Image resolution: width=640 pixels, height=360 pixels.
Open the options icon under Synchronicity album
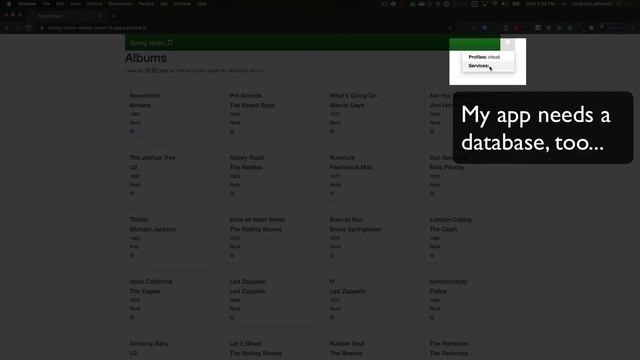(x=432, y=318)
